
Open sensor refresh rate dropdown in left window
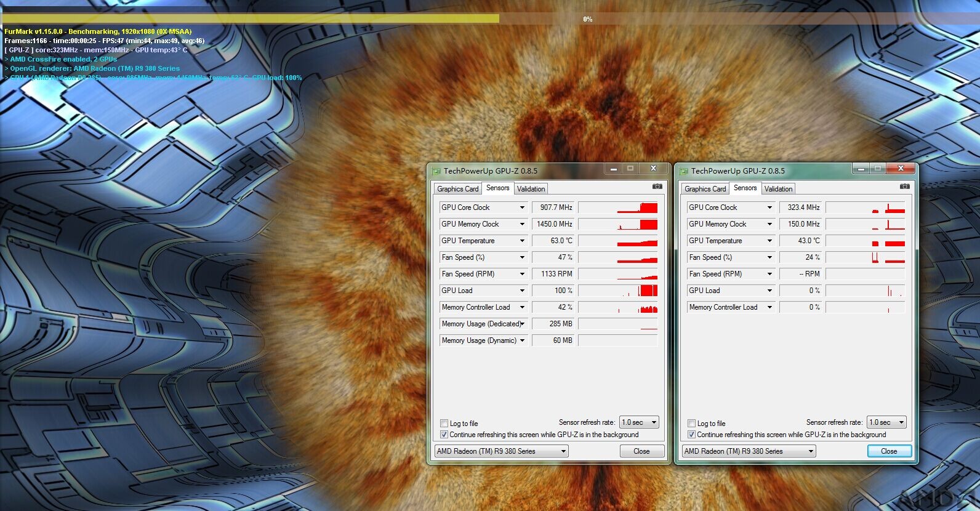point(640,422)
